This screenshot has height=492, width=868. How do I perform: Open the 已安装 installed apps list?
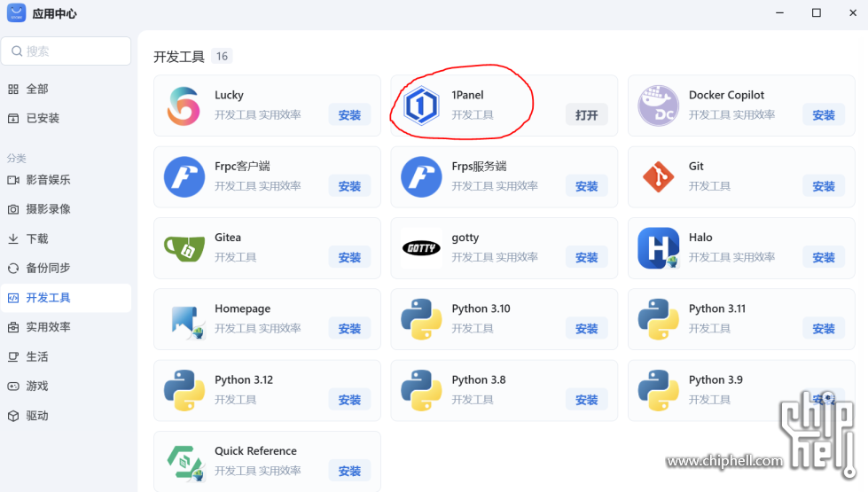click(66, 118)
